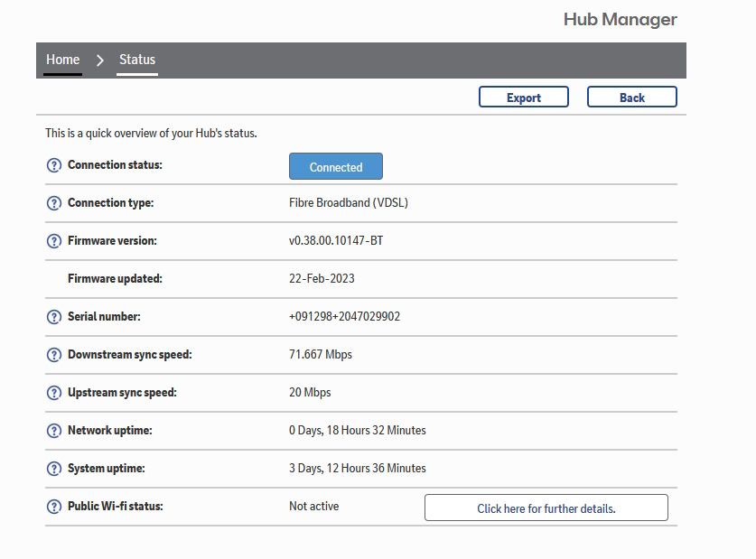Screen dimensions: 756x559
Task: Go to Home in the breadcrumb
Action: 62,60
